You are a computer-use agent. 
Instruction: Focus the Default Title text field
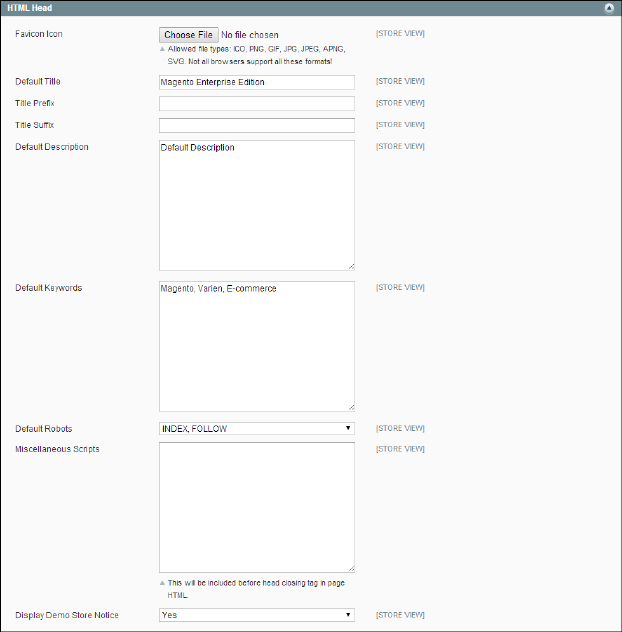pos(256,82)
